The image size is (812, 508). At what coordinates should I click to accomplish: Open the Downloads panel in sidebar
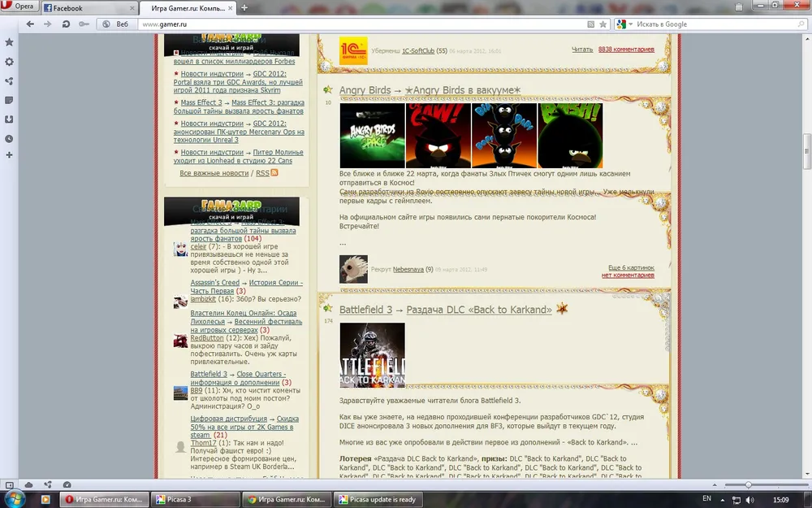(9, 119)
